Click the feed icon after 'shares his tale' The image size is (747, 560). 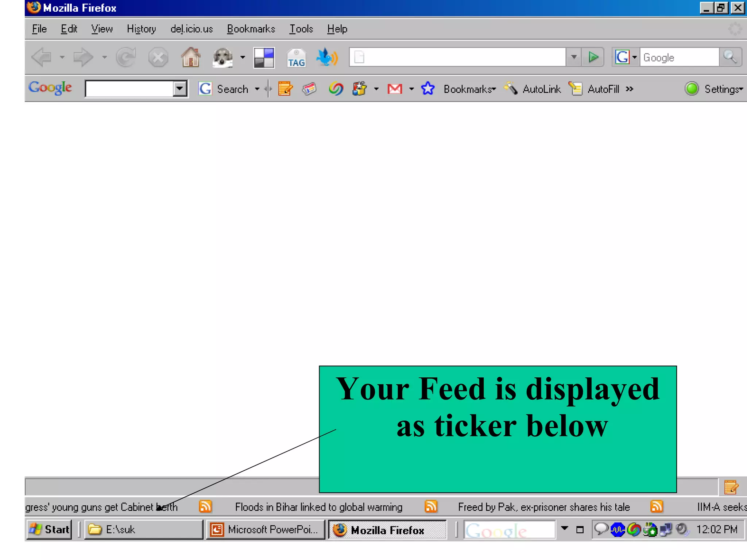point(657,507)
